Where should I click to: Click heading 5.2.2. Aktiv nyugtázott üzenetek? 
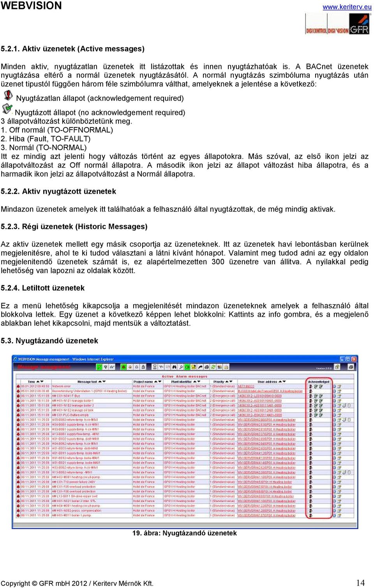pyautogui.click(x=58, y=191)
